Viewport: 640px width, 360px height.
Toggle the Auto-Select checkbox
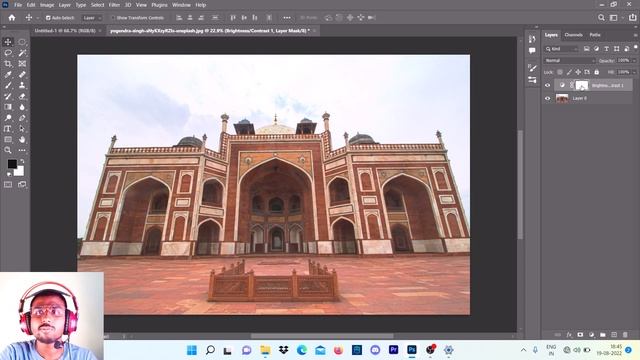pyautogui.click(x=48, y=18)
